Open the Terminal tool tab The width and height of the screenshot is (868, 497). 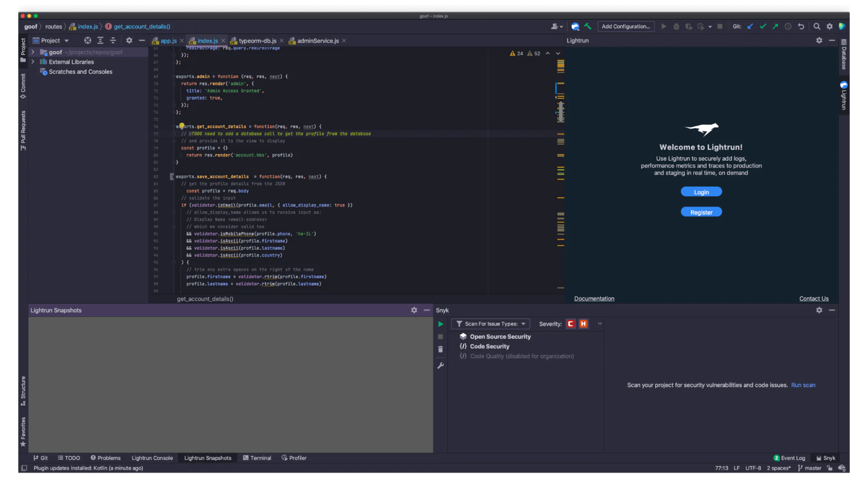tap(257, 458)
